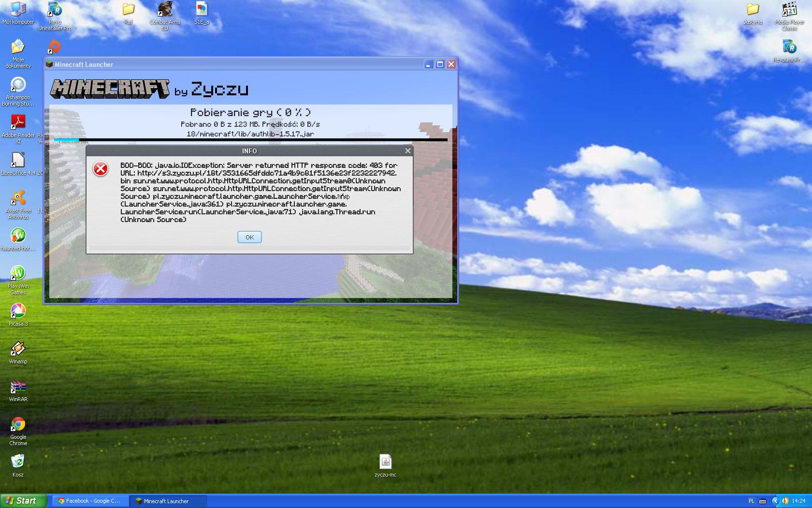Click the Minecraft Launcher title bar text

[x=84, y=64]
